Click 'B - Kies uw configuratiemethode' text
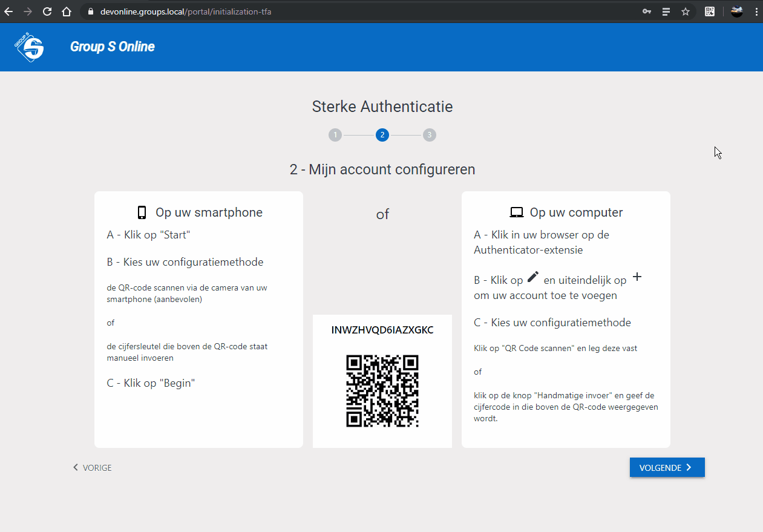 pos(185,262)
